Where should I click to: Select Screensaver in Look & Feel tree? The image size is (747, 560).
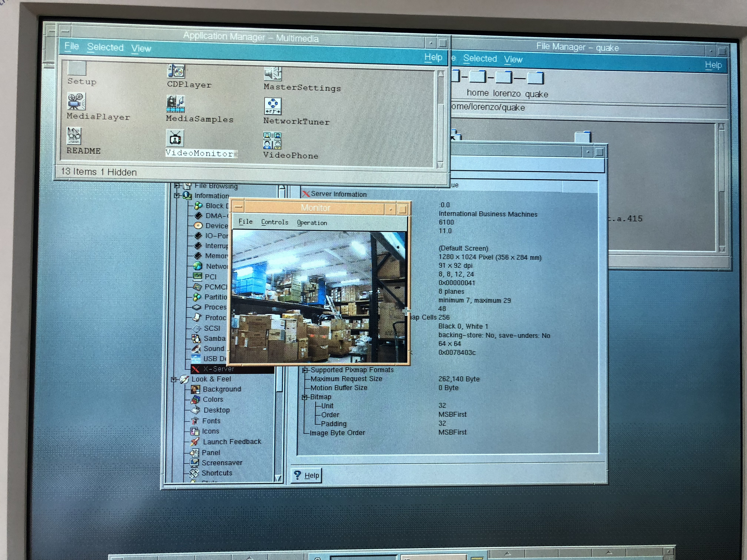point(222,463)
